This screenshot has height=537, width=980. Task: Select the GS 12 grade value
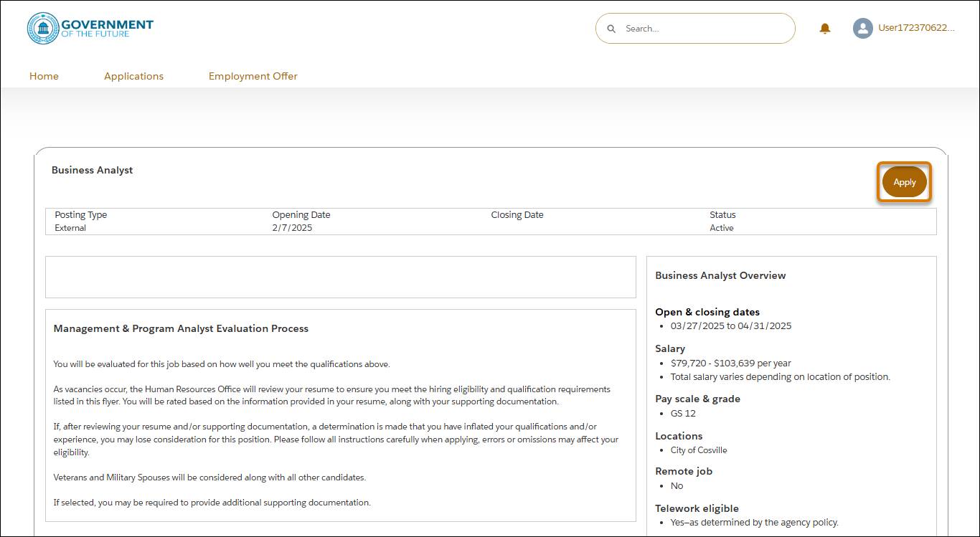pyautogui.click(x=683, y=413)
